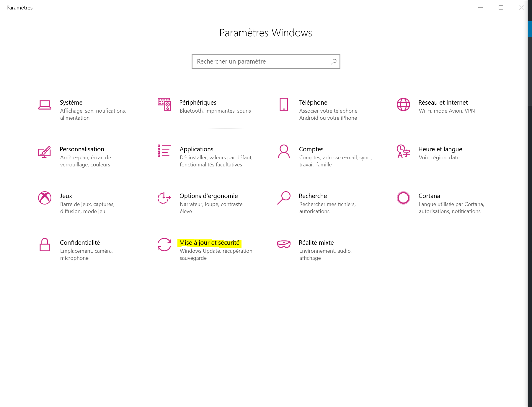Open the Réseau et Internet globe icon
This screenshot has height=407, width=532.
(403, 104)
